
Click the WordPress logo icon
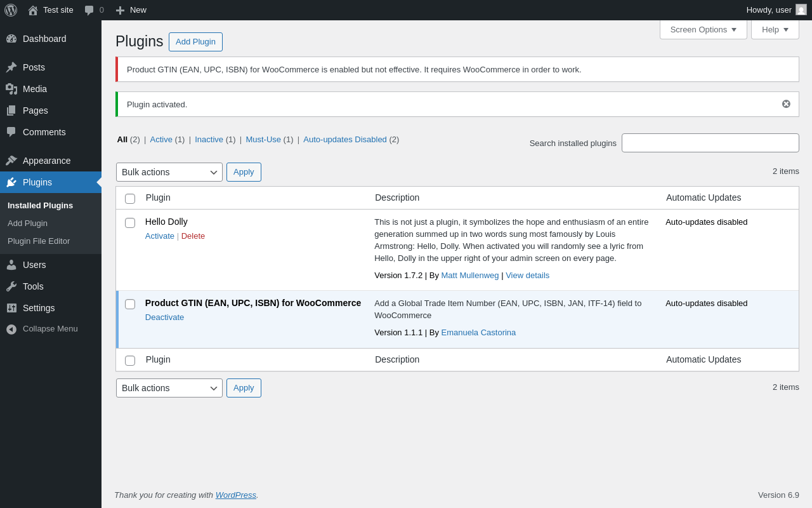11,10
